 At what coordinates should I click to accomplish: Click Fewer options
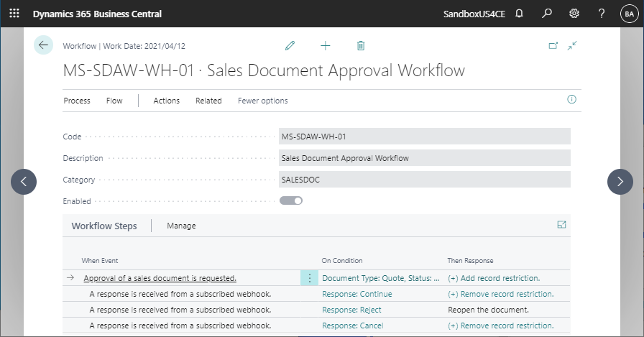point(263,101)
